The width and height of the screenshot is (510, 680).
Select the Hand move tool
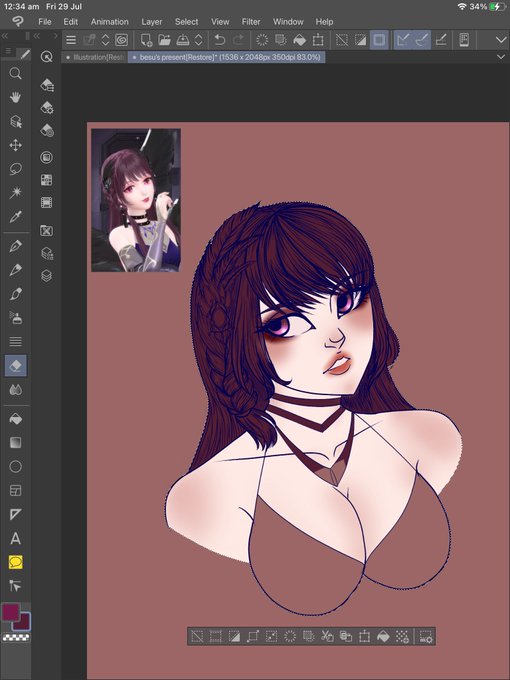point(15,97)
